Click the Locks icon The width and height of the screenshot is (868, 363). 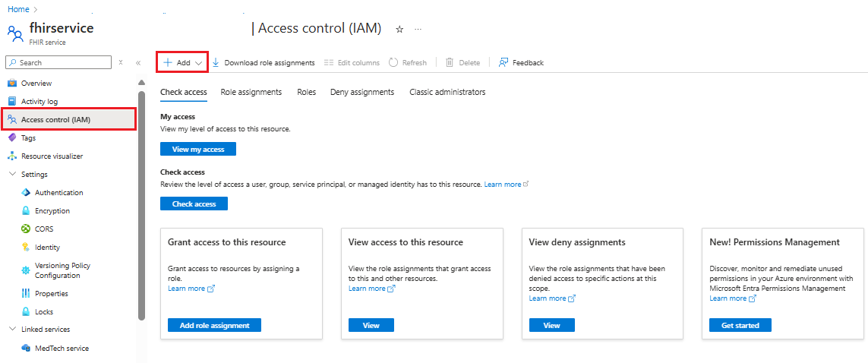pyautogui.click(x=26, y=311)
